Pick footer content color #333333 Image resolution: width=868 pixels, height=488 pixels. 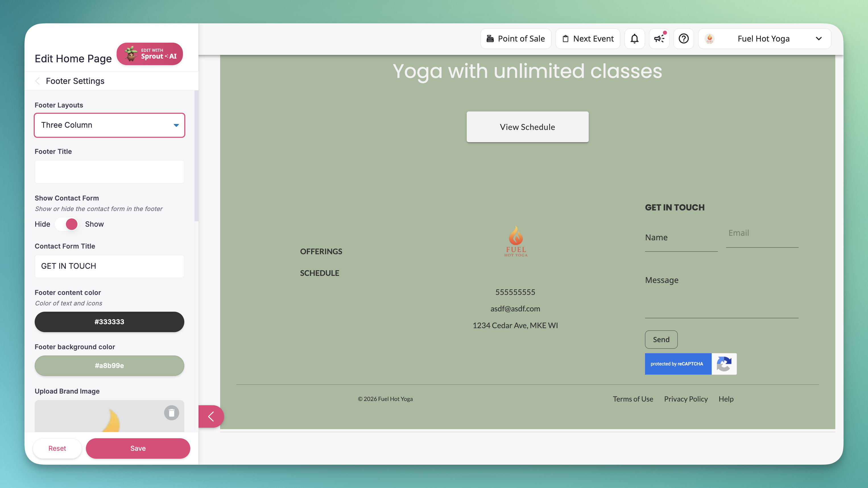[109, 322]
